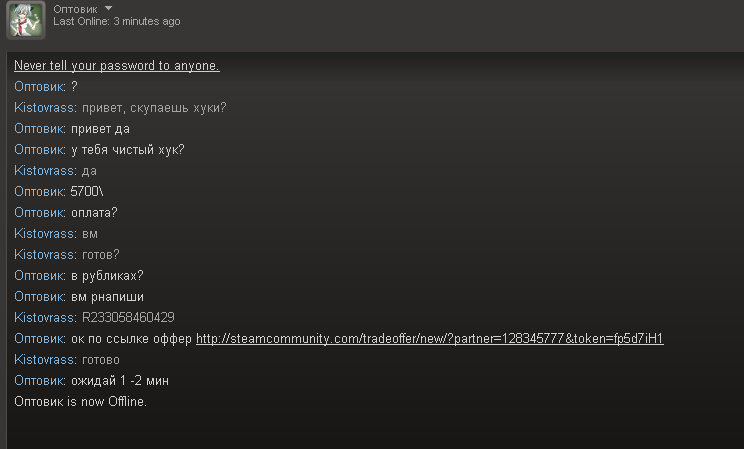Click the Оптовик name in chat header

(76, 8)
